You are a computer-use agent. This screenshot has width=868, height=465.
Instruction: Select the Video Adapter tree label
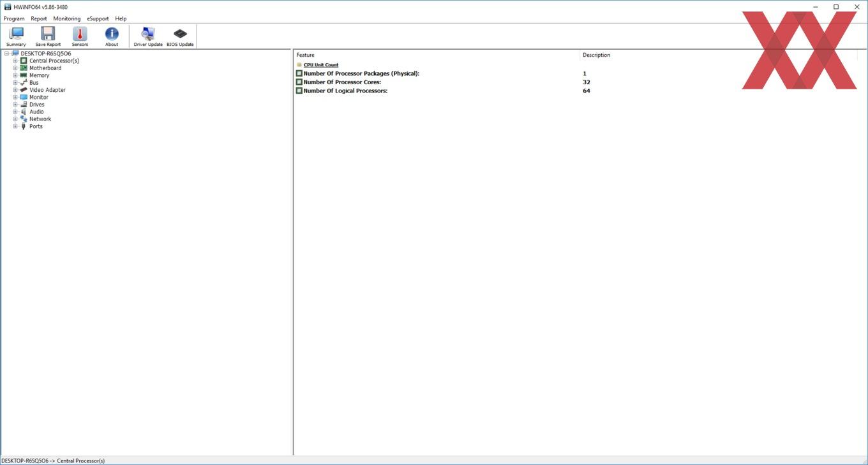[x=47, y=90]
